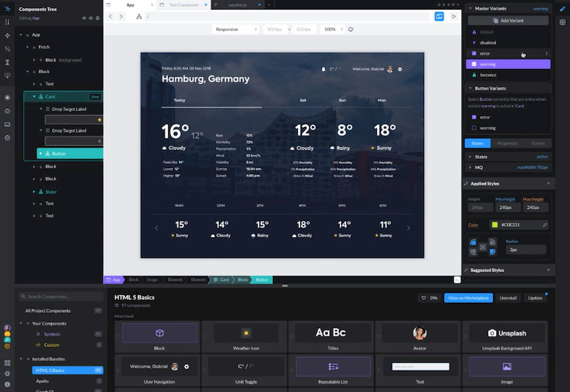Collapse the App node in Components Tree
Image resolution: width=570 pixels, height=392 pixels.
pyautogui.click(x=21, y=35)
